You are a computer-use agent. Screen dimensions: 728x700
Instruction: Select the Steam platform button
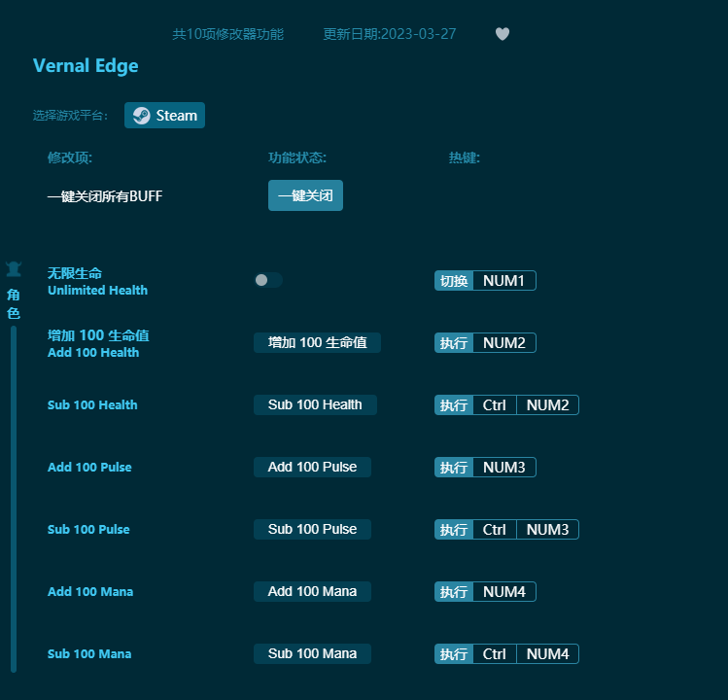pyautogui.click(x=164, y=115)
